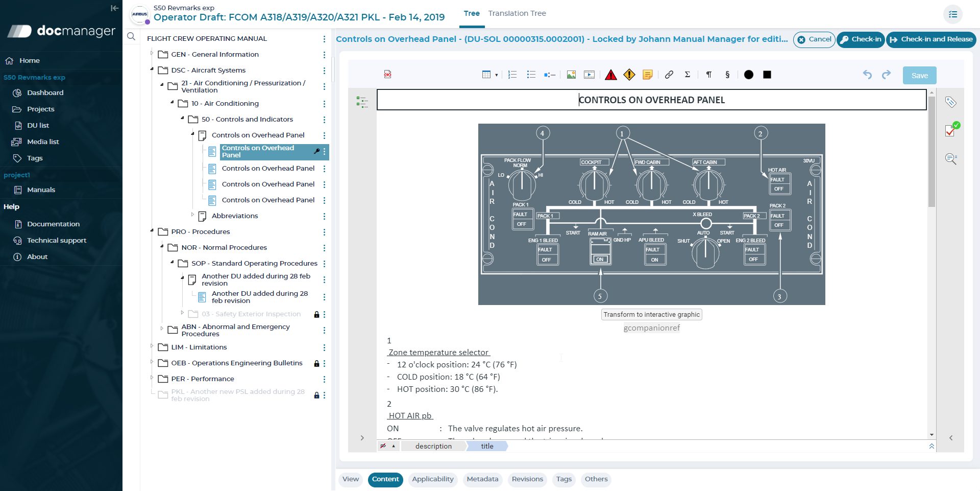
Task: Collapse the breadcrumb bar with double chevron
Action: 932,446
